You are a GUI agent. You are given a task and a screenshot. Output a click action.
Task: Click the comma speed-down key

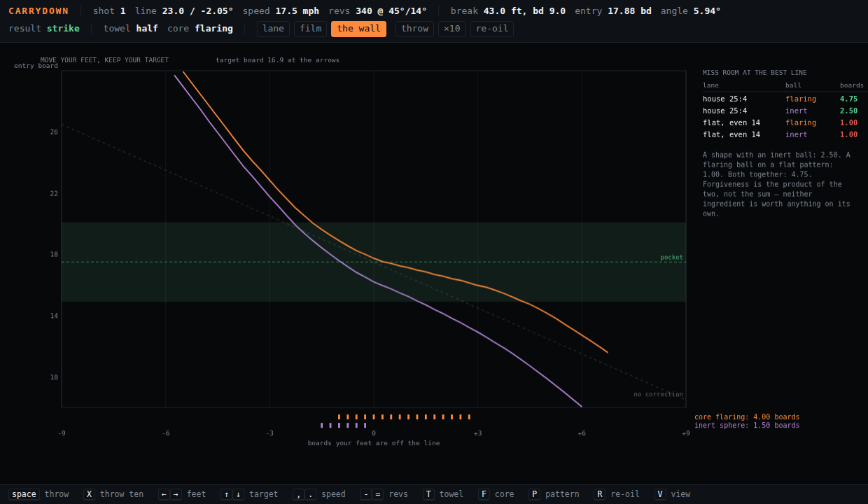pos(298,494)
